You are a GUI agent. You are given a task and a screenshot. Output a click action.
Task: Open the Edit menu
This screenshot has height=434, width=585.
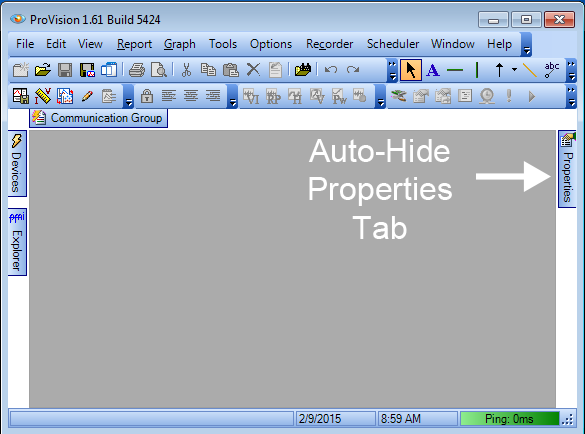56,44
